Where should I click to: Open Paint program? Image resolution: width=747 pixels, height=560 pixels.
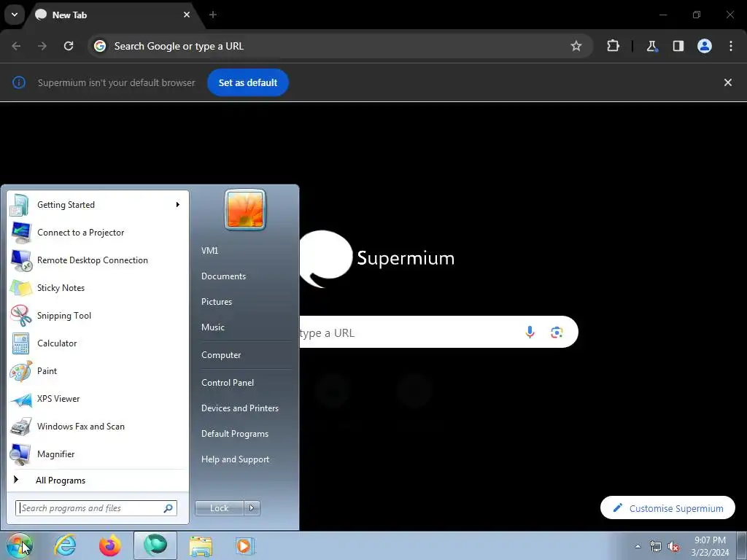[x=98, y=371]
